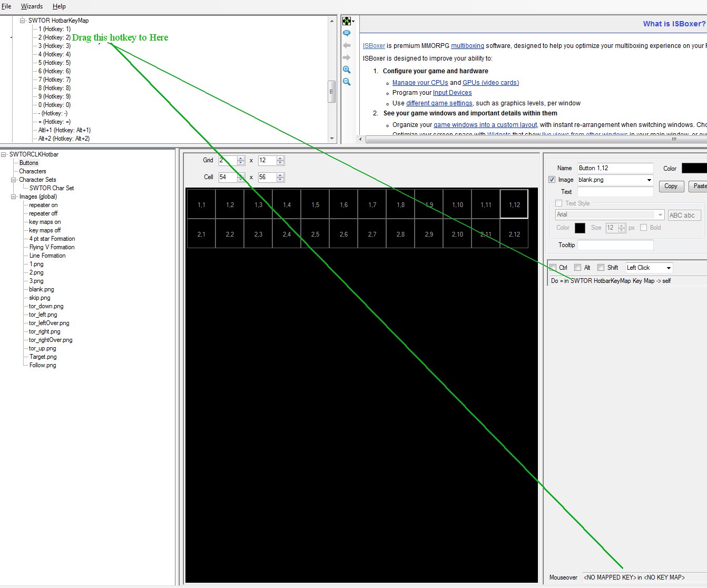
Task: Zoom in using the magnifier plus icon
Action: coord(347,70)
